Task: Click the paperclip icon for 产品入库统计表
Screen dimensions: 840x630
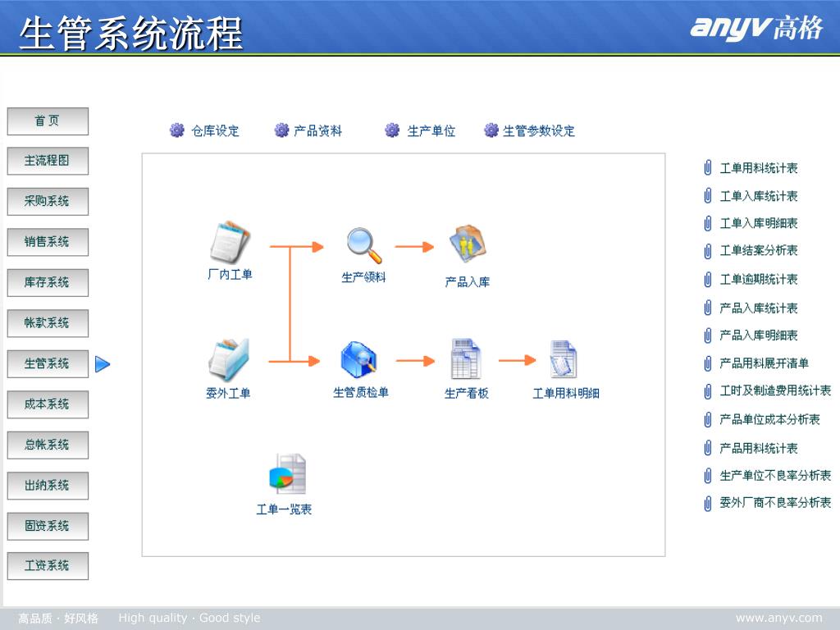Action: point(708,308)
